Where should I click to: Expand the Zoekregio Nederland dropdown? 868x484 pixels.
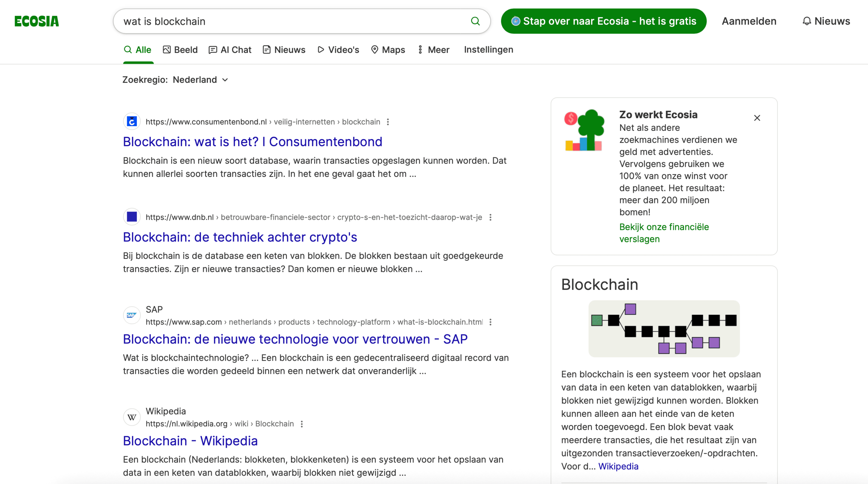pyautogui.click(x=200, y=80)
